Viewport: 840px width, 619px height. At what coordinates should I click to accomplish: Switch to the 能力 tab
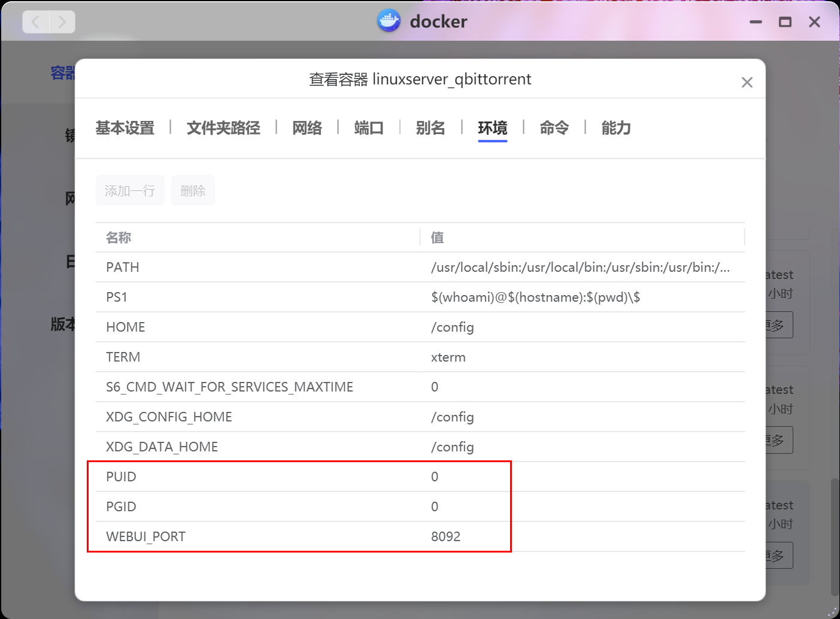(616, 128)
